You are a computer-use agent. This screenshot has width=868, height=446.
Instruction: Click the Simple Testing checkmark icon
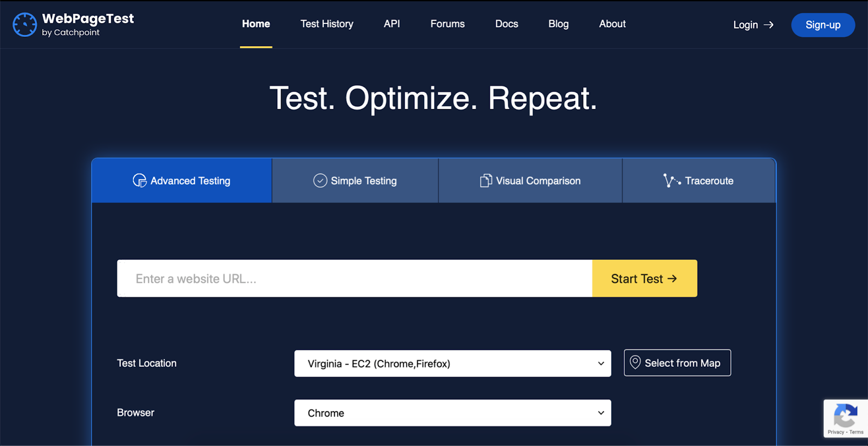coord(320,181)
